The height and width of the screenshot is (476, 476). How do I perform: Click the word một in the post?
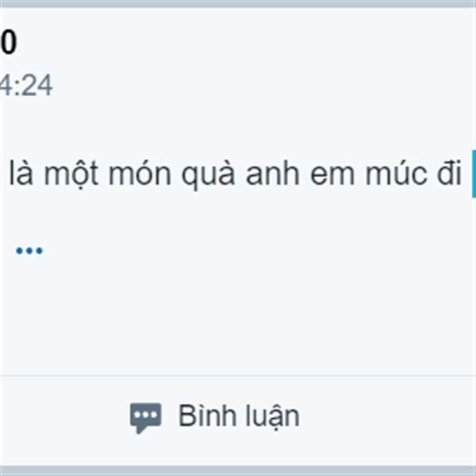(71, 175)
